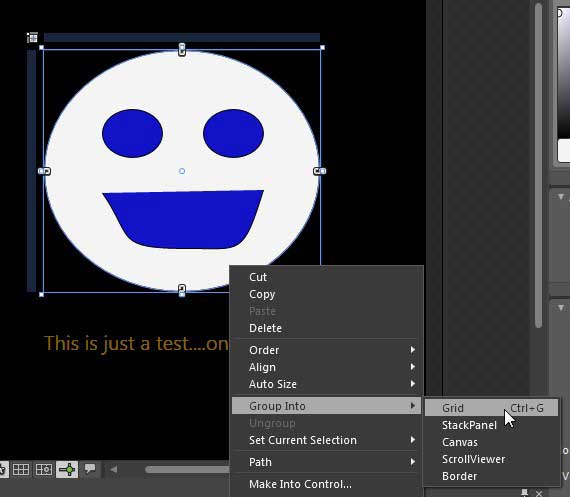Choose Cut from the context menu
570x497 pixels.
click(326, 277)
